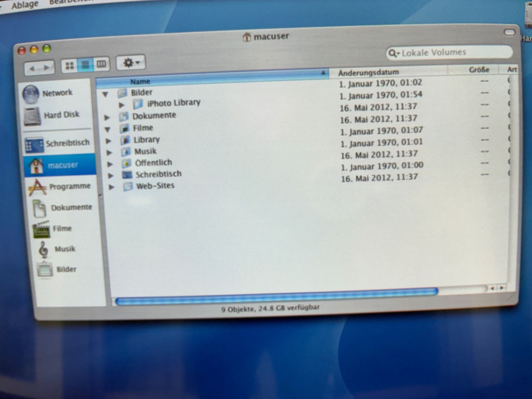This screenshot has height=399, width=532.
Task: Open the gear action menu
Action: tap(131, 63)
